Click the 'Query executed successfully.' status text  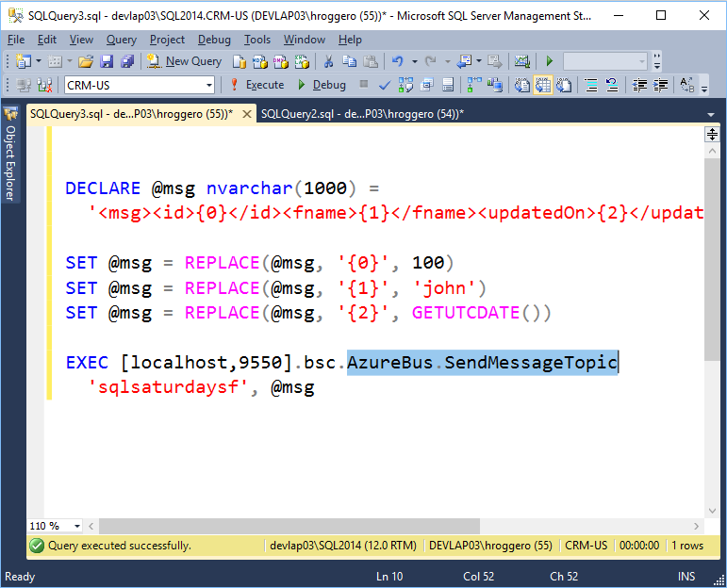(x=120, y=546)
